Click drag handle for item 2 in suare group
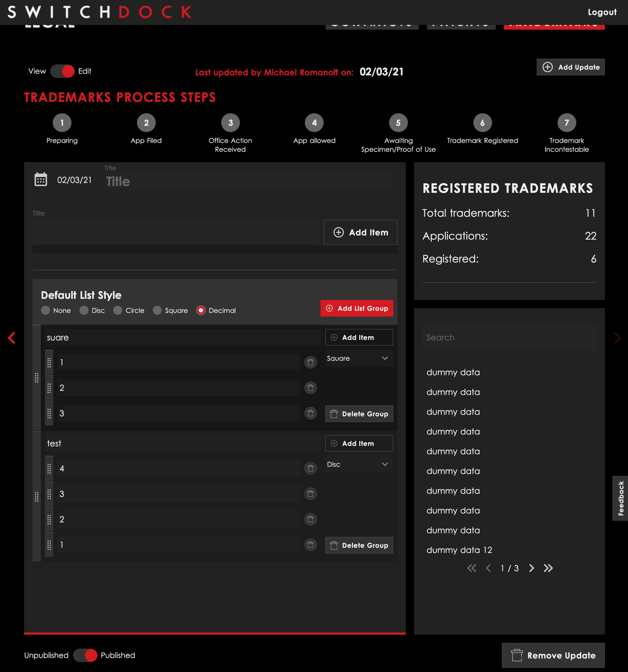 49,388
